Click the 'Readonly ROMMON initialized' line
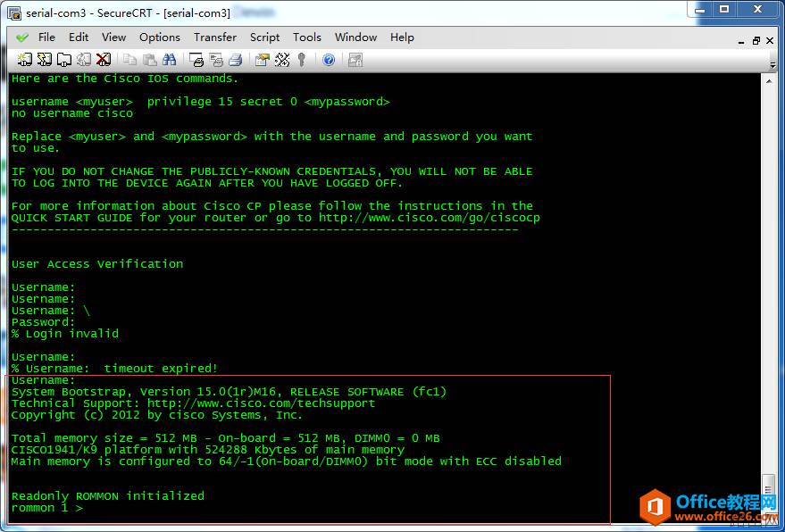785x532 pixels. coord(108,496)
